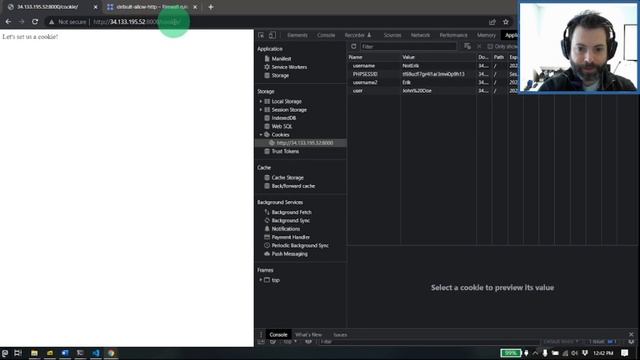Click the inspect element picker icon
The height and width of the screenshot is (360, 640).
261,35
